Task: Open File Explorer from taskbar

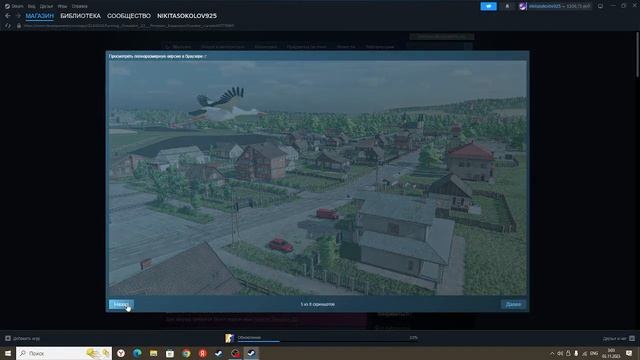Action: pyautogui.click(x=153, y=353)
